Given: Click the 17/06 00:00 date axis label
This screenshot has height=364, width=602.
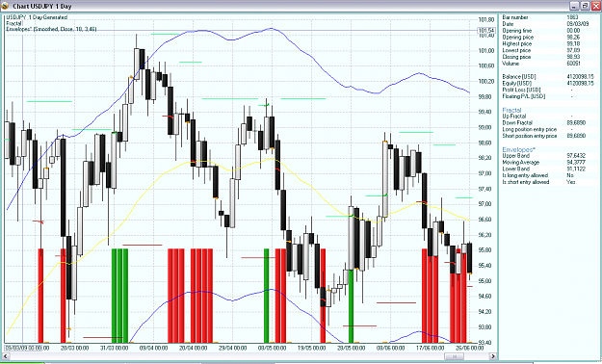Looking at the screenshot, I should click(x=430, y=348).
